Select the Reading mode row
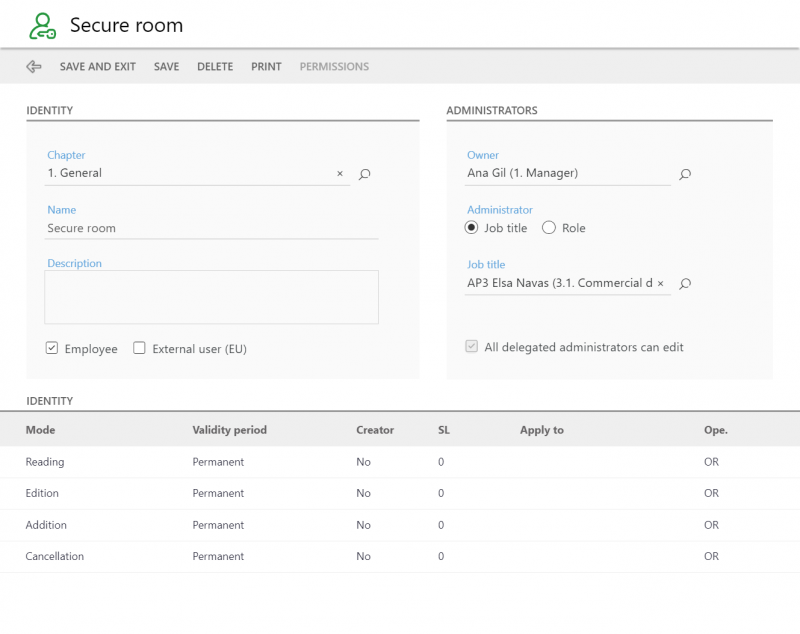Screen dimensions: 800x634 point(400,462)
